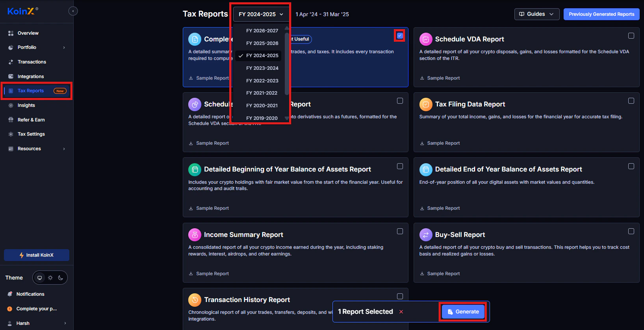Choose FY 2022-2023 from the list

click(x=262, y=81)
